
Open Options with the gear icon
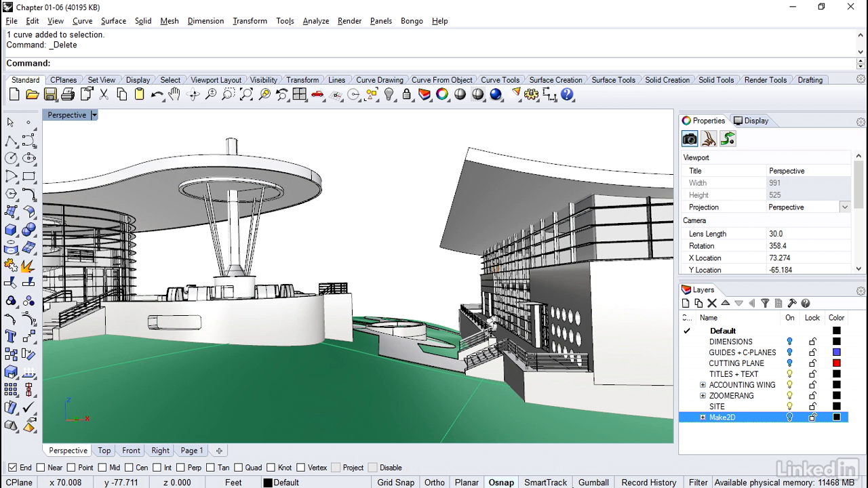click(x=532, y=95)
